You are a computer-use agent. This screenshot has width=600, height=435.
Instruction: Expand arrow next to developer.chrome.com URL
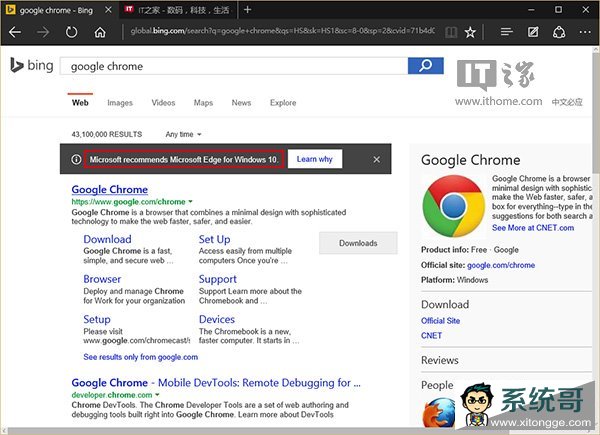[157, 395]
